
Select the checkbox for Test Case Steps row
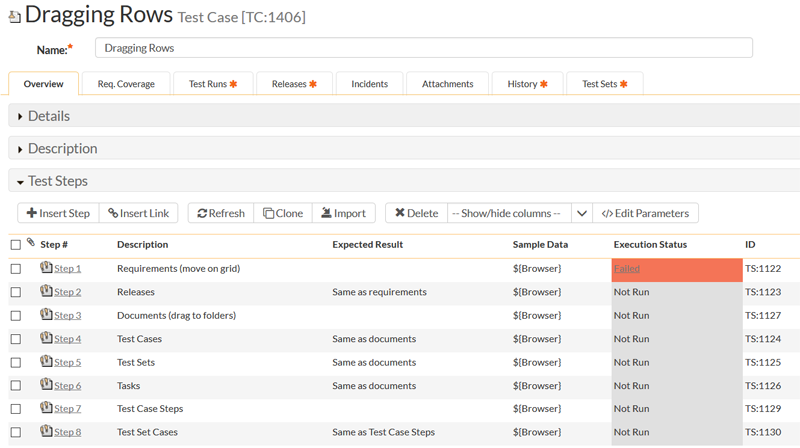pos(15,409)
